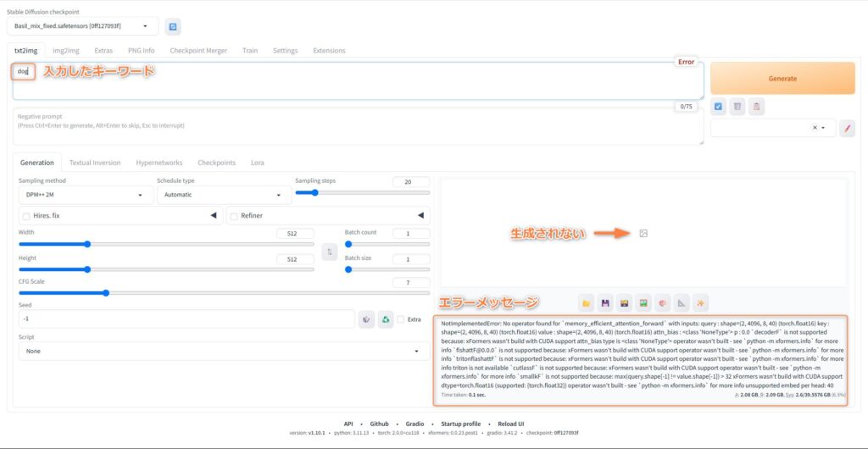The width and height of the screenshot is (868, 449).
Task: Click the refresh checkpoint list icon
Action: pos(173,26)
